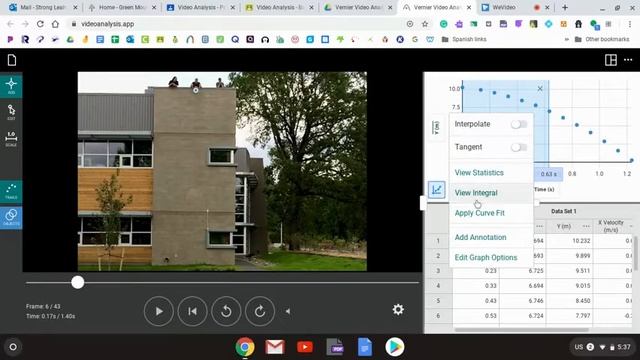Open video settings gear

pos(398,309)
